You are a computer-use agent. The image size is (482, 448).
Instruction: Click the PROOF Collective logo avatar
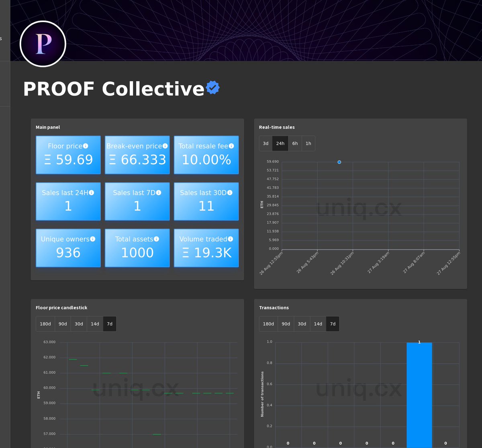(x=43, y=44)
